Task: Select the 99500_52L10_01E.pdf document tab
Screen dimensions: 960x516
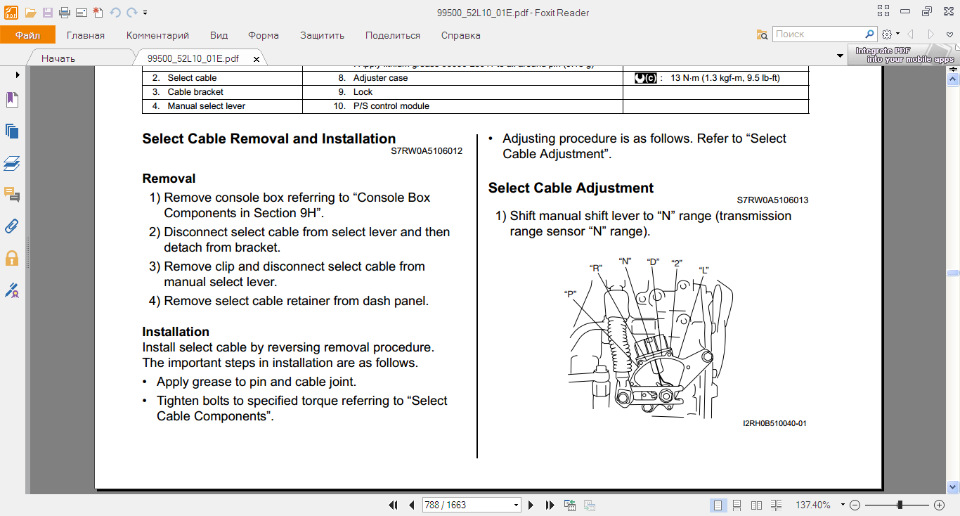Action: [193, 58]
